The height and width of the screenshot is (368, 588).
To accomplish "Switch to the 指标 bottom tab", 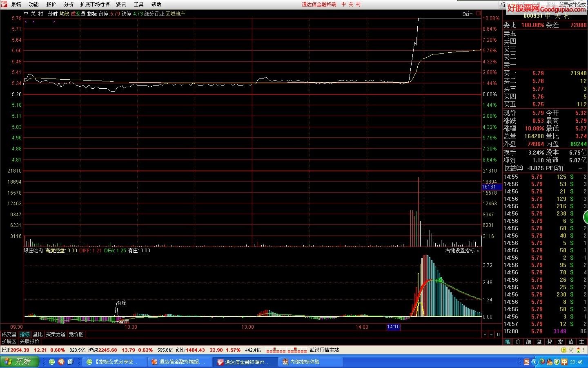I will 24,334.
